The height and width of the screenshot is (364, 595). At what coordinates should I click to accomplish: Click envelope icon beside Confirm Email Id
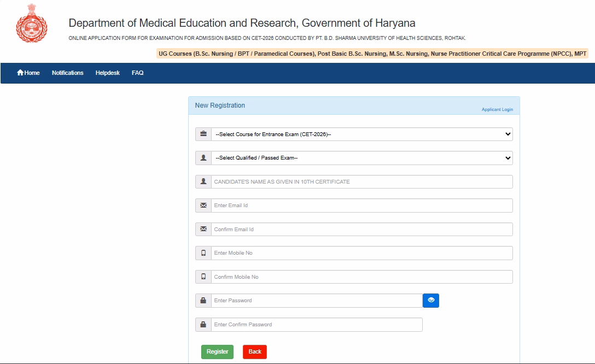coord(203,229)
